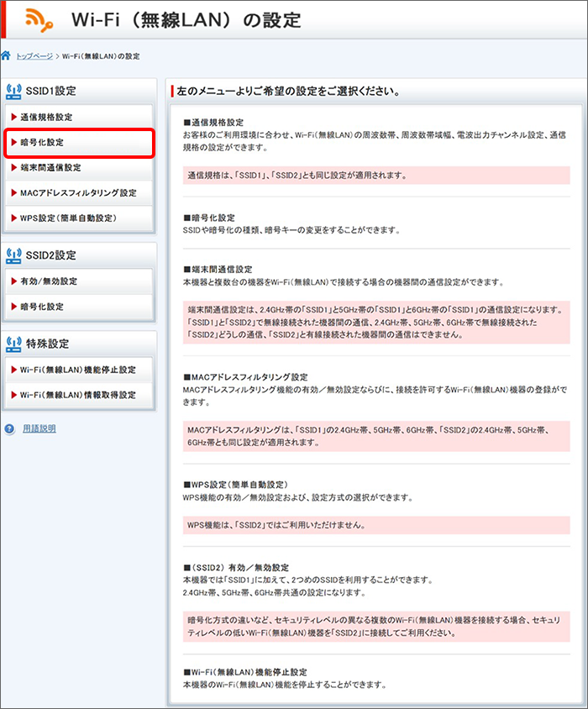Click the question mark icon near 用語説明
Image resolution: width=588 pixels, height=709 pixels.
[x=9, y=428]
